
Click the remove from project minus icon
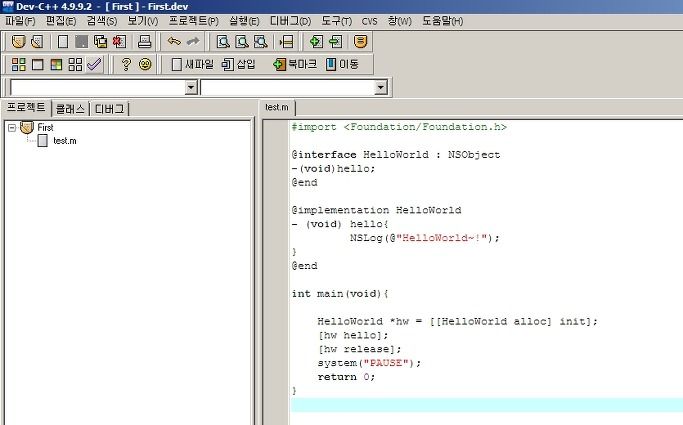click(x=335, y=41)
